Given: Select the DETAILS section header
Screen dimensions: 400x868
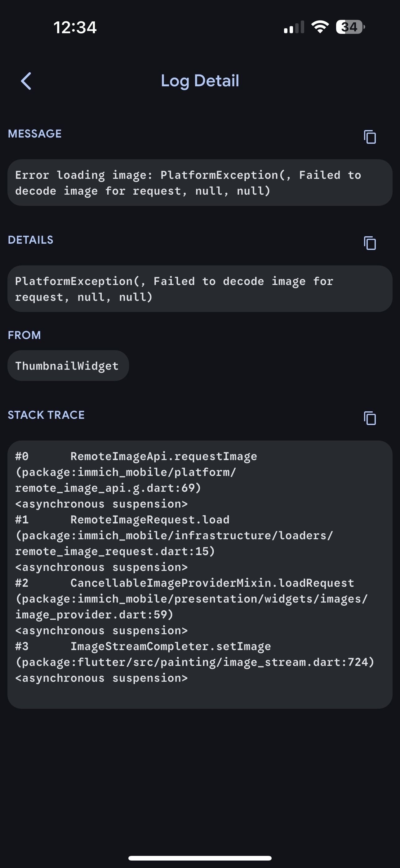Looking at the screenshot, I should coord(31,240).
